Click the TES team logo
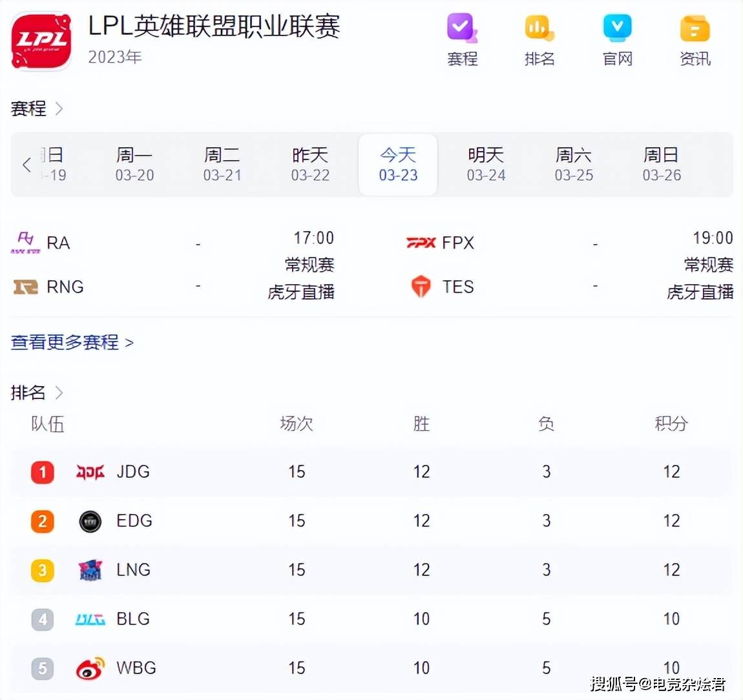Viewport: 743px width, 700px height. pyautogui.click(x=421, y=286)
